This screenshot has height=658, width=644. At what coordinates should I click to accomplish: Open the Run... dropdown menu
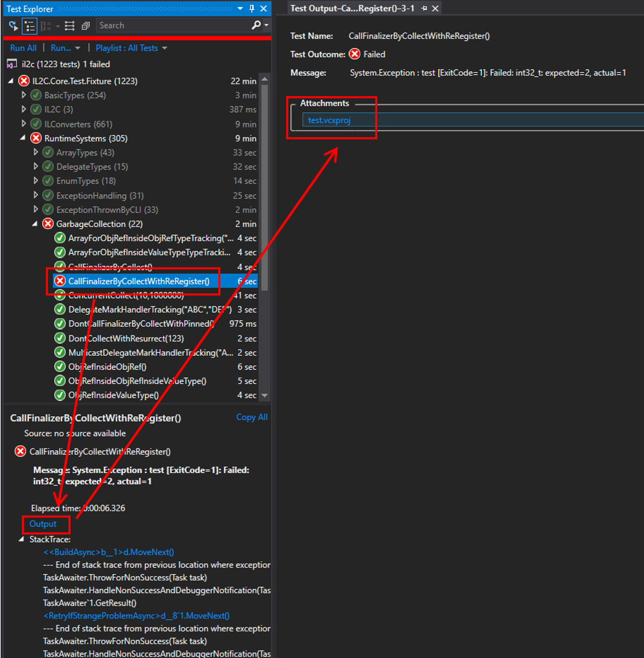tap(65, 48)
